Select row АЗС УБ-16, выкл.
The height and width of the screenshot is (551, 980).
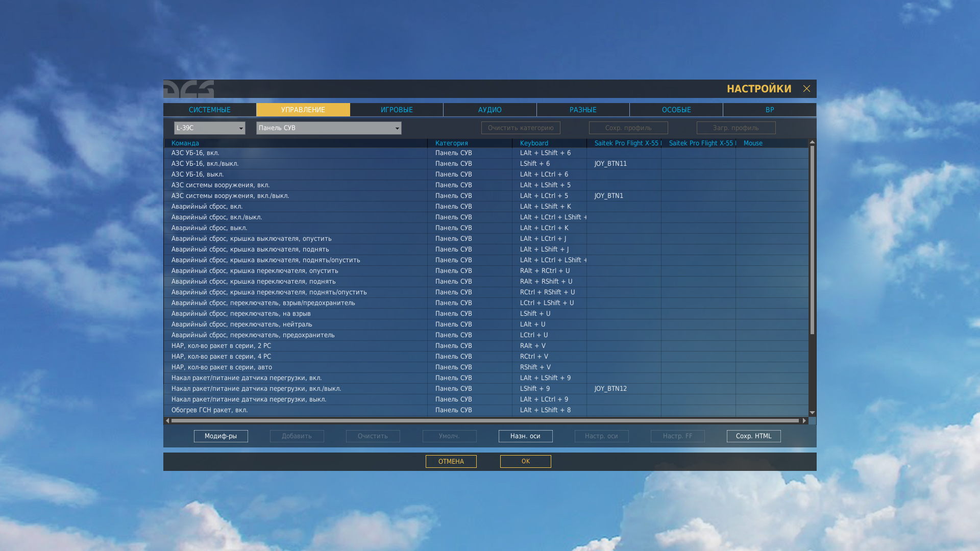486,174
